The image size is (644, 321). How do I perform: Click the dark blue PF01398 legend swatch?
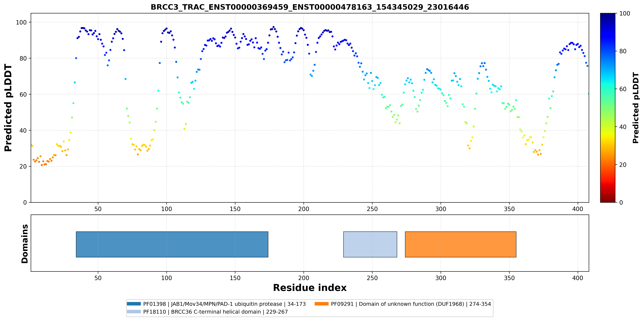[134, 304]
